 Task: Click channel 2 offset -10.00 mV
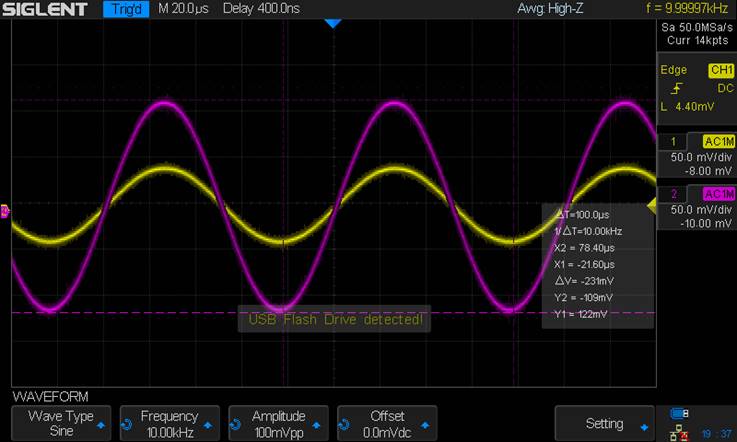(705, 223)
